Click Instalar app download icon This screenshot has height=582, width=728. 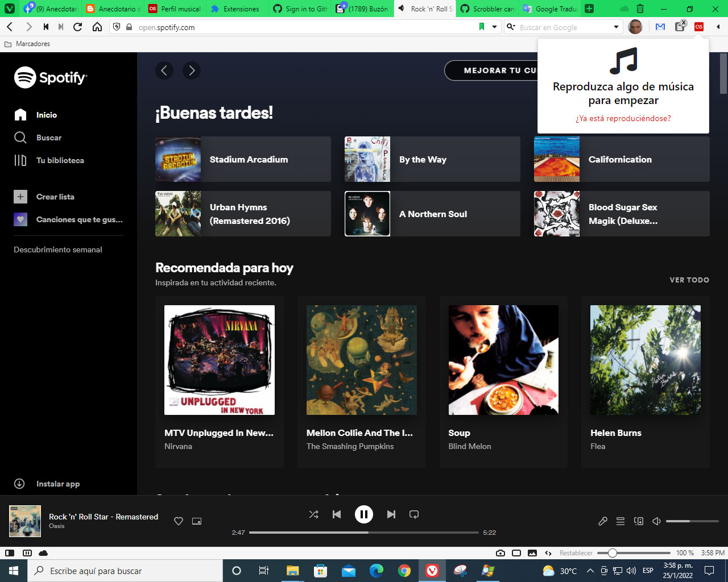[19, 484]
